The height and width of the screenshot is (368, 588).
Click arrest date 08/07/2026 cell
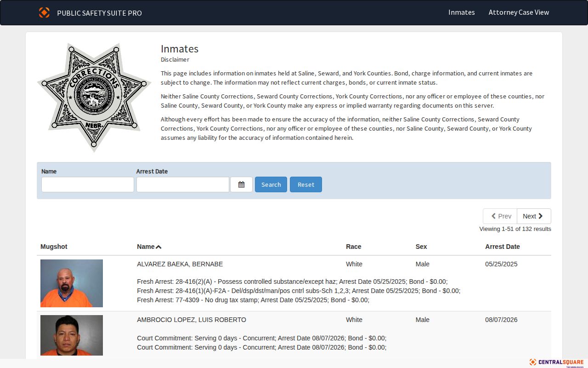point(501,320)
